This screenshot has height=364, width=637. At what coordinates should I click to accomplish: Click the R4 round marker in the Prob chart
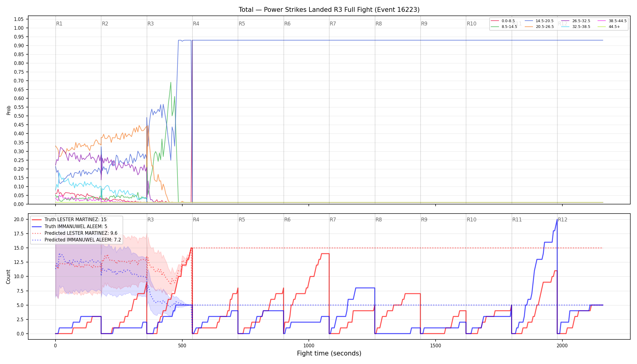[196, 24]
